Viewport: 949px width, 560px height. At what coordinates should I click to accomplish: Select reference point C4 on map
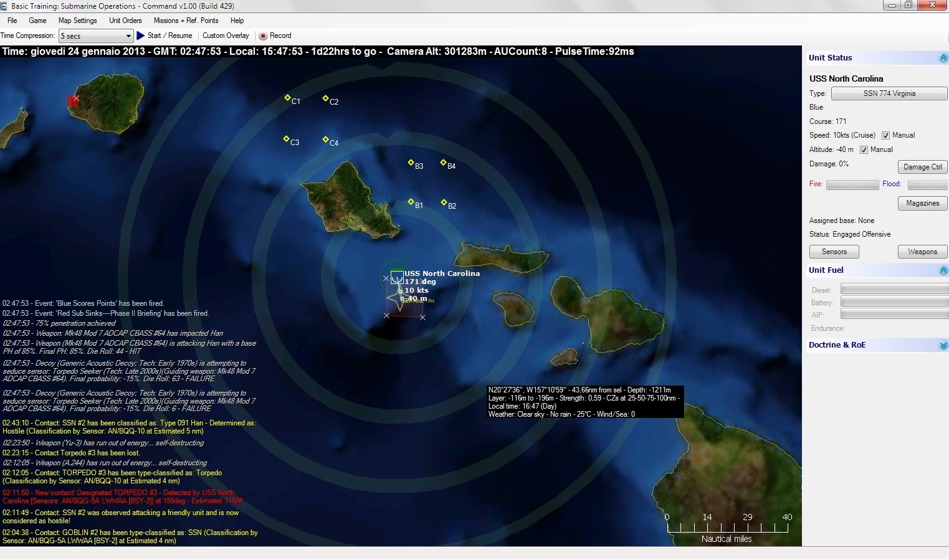click(x=325, y=140)
